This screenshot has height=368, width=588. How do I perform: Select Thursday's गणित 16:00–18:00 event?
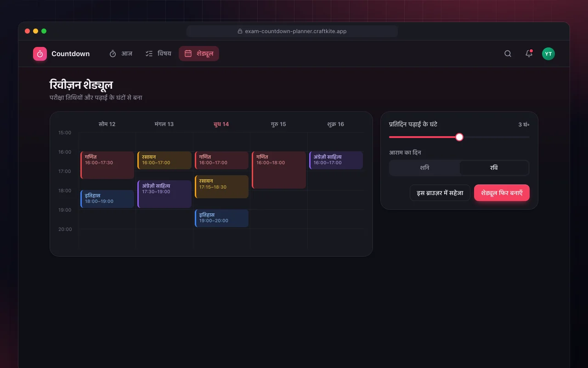coord(279,170)
